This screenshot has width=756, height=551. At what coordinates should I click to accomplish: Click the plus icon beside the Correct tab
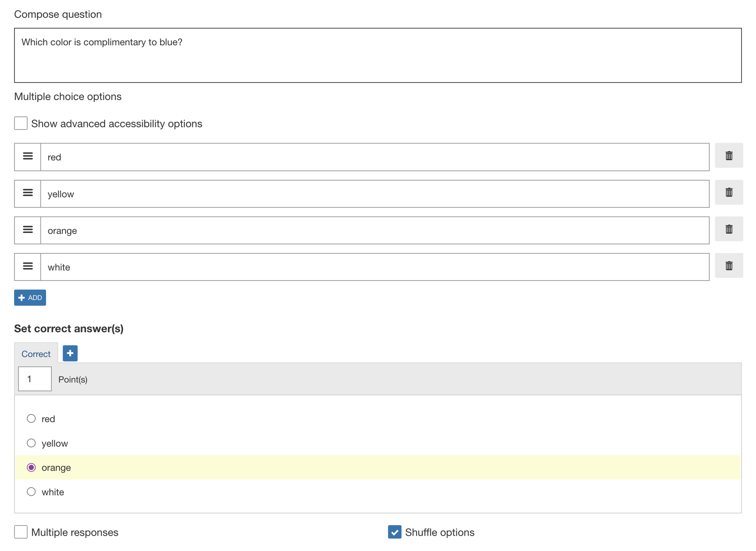click(x=69, y=353)
